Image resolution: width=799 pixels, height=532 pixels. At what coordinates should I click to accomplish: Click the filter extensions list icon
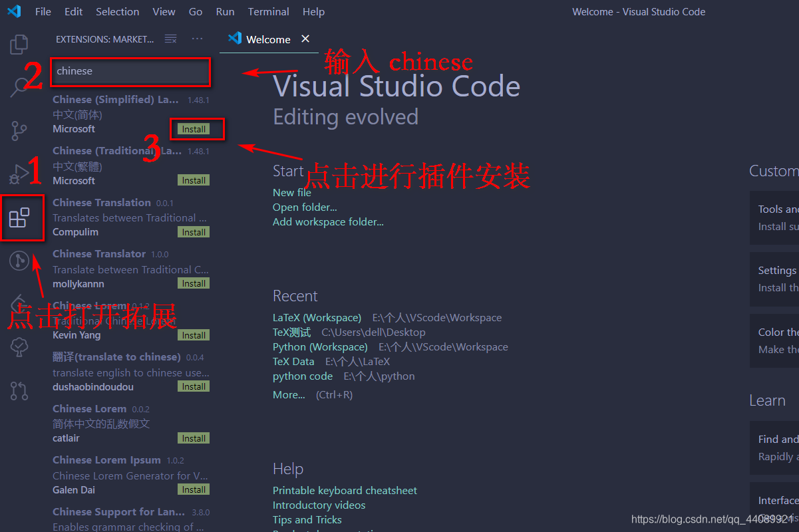coord(171,39)
